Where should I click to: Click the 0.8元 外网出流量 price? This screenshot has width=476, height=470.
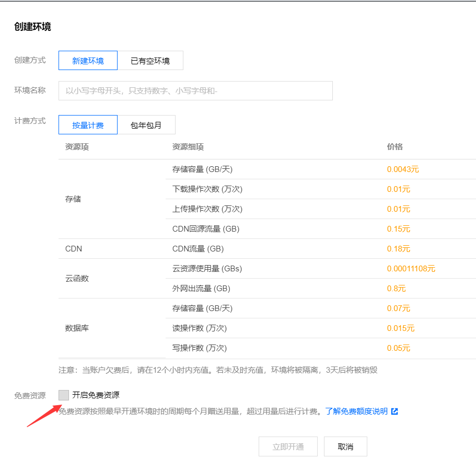tap(397, 288)
